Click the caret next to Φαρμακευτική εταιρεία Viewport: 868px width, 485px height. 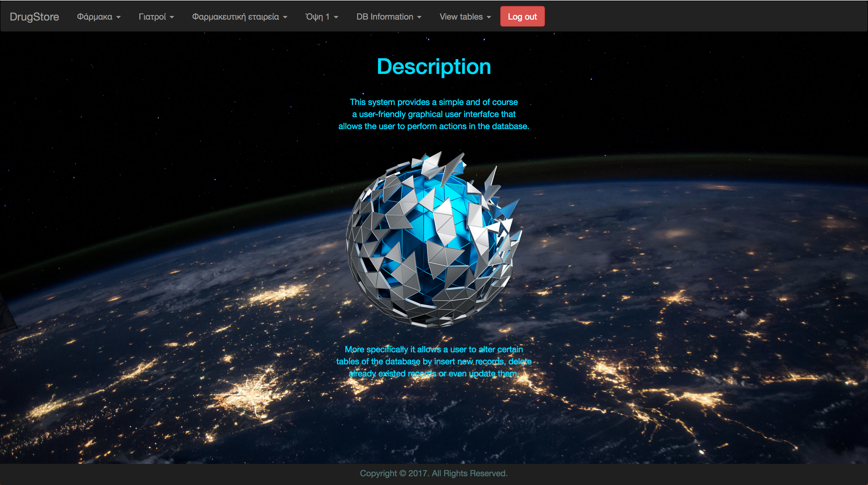[x=285, y=17]
